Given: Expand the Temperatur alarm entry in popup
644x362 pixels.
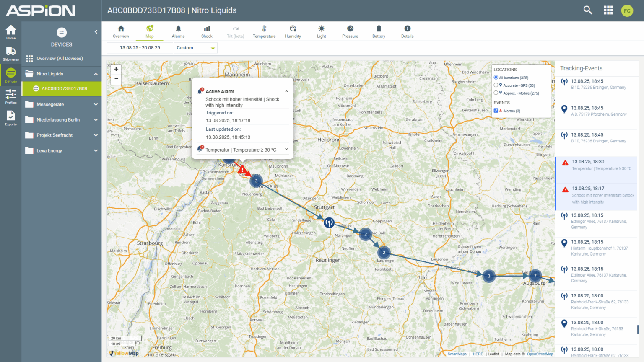Looking at the screenshot, I should pyautogui.click(x=286, y=150).
